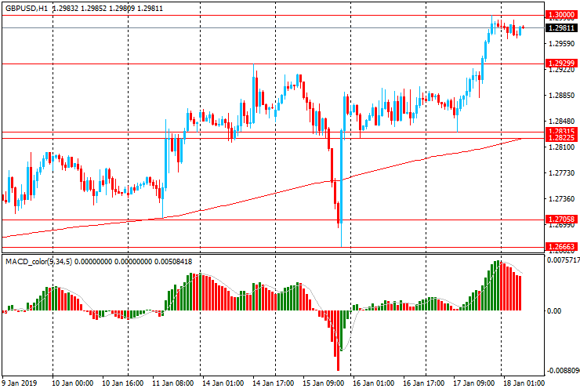Click the 16 Jan 01:00 time label
Viewport: 580px width, 392px height.
pyautogui.click(x=373, y=383)
